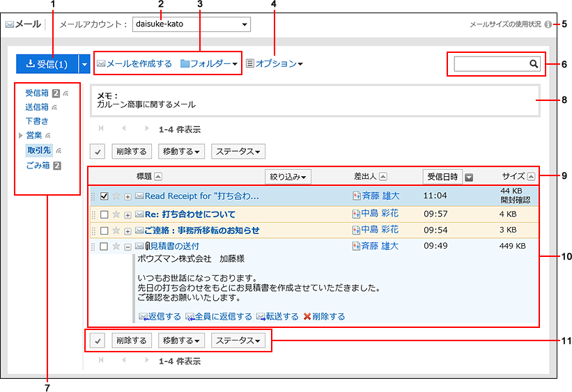This screenshot has width=572, height=392.
Task: Click sender 斉藤 雄大 on the 09:49 mail
Action: point(380,246)
